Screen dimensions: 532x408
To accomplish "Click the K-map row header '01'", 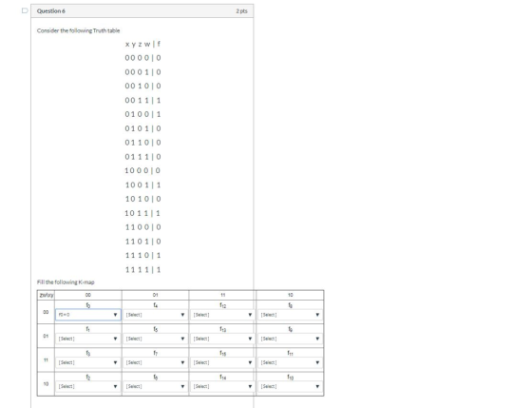I will click(46, 336).
